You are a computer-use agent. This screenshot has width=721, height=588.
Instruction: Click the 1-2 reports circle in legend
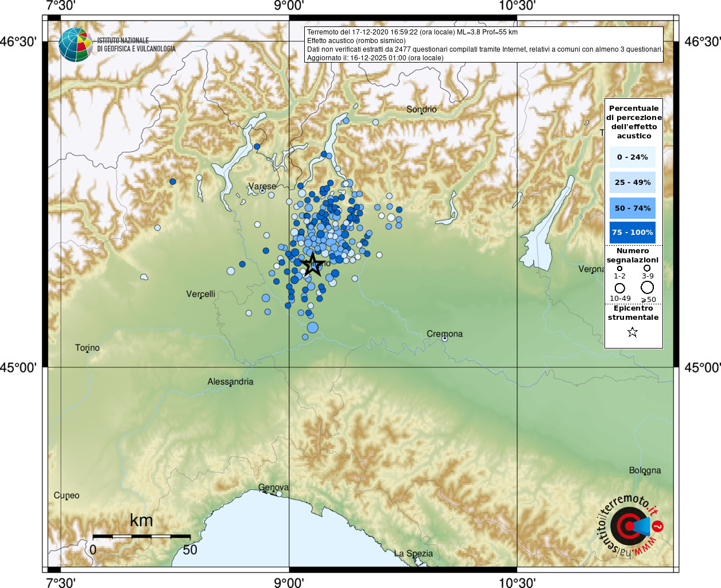619,268
